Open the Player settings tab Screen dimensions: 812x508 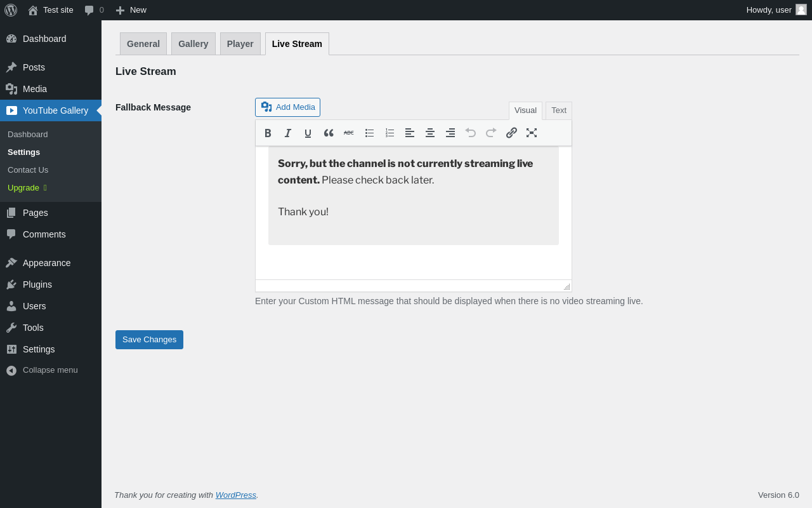240,44
